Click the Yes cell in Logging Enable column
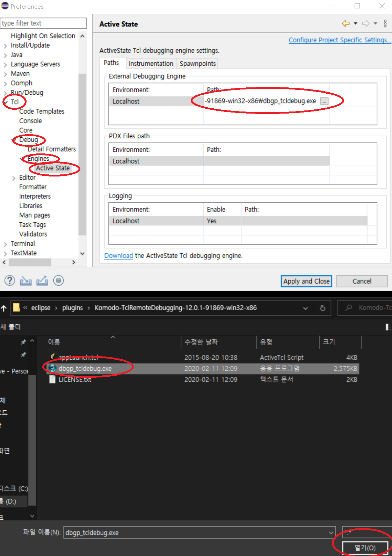392x556 pixels. coord(212,221)
